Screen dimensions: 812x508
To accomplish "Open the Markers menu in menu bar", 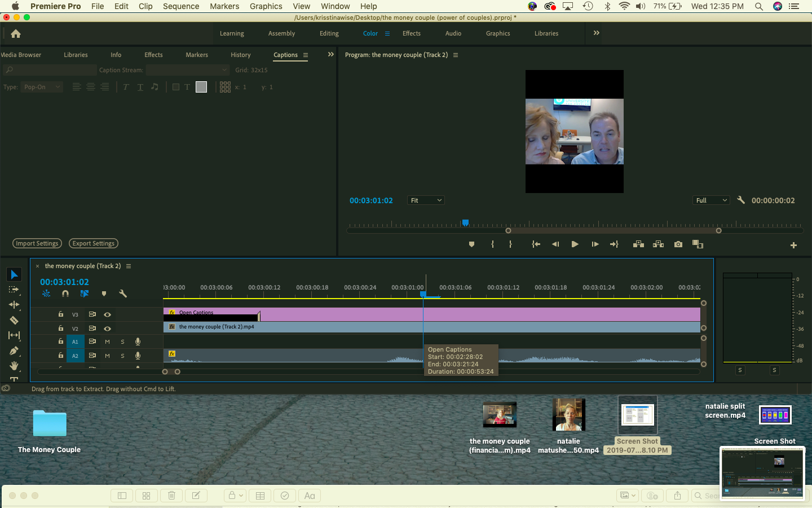I will pos(224,6).
